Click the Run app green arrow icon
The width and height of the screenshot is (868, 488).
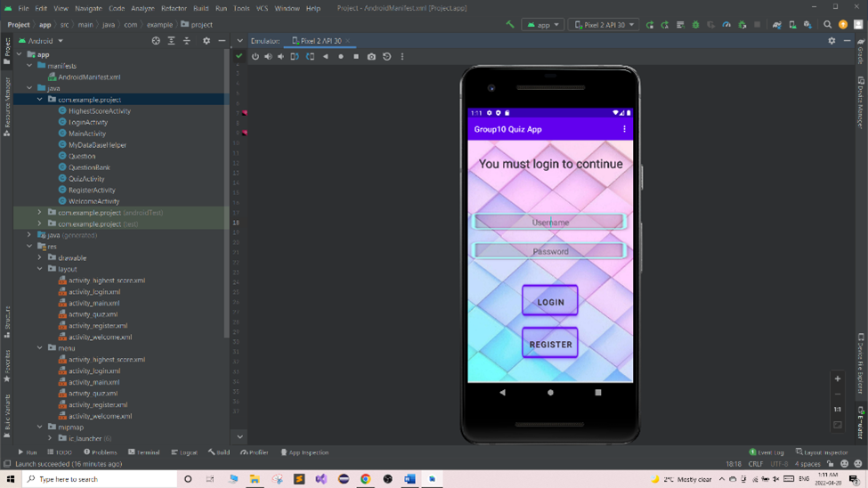[650, 25]
